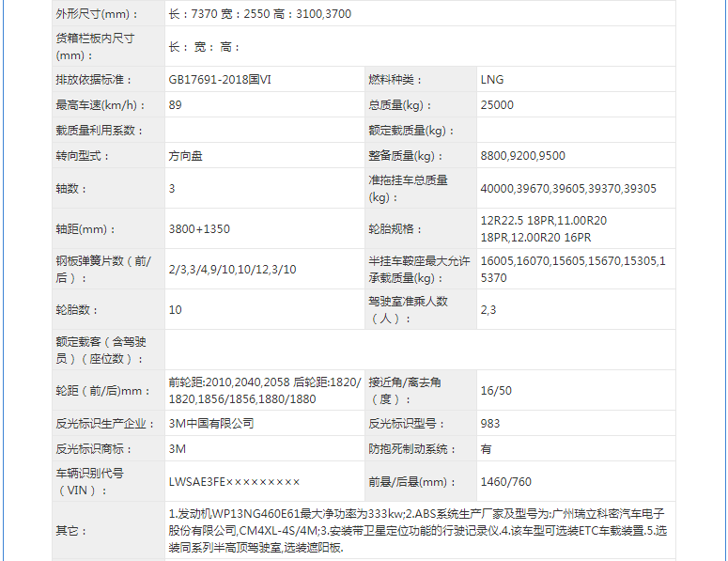
Task: Click the 钢板弹簧片数 label
Action: pyautogui.click(x=103, y=270)
